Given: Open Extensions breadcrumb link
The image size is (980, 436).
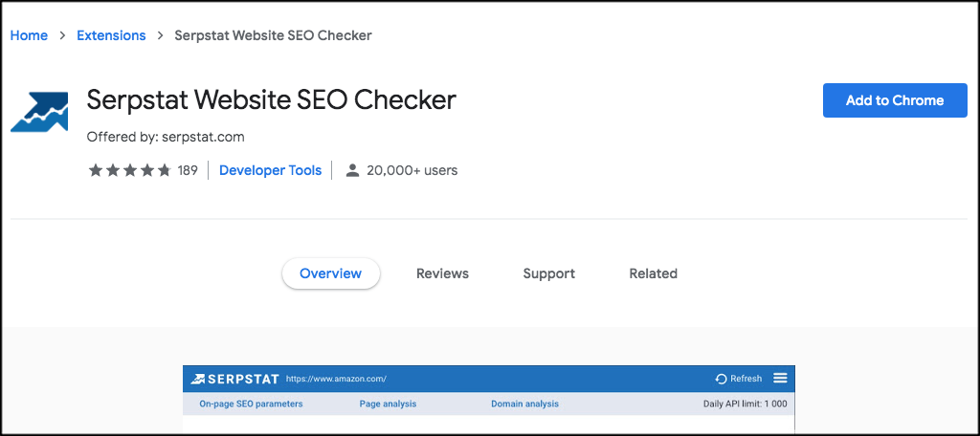Looking at the screenshot, I should 111,35.
